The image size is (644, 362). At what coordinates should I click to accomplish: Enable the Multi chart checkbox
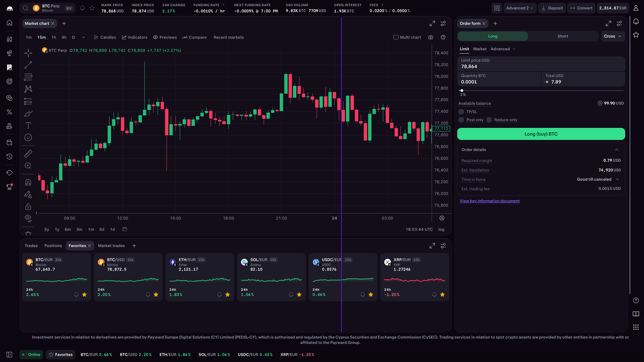[396, 37]
